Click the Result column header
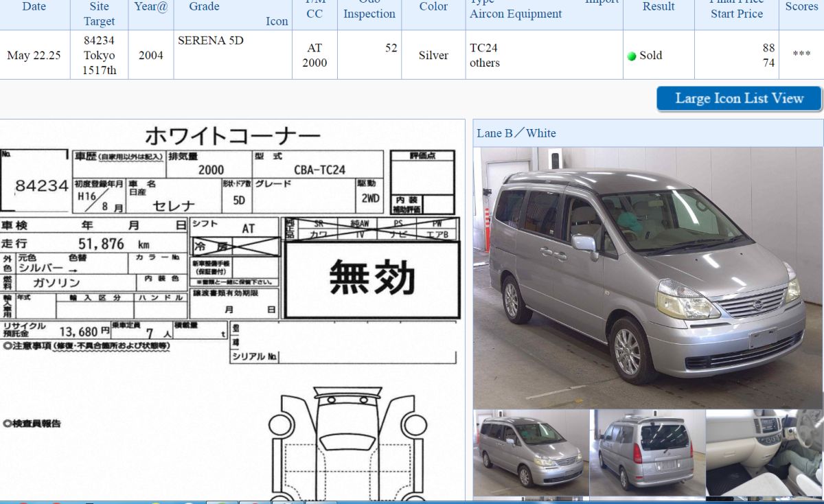The width and height of the screenshot is (824, 504). (659, 7)
